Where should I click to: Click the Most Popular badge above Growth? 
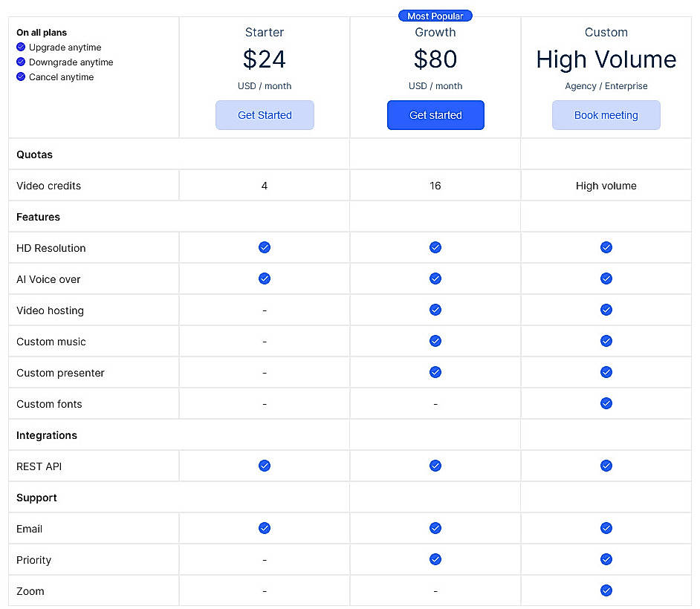point(435,16)
